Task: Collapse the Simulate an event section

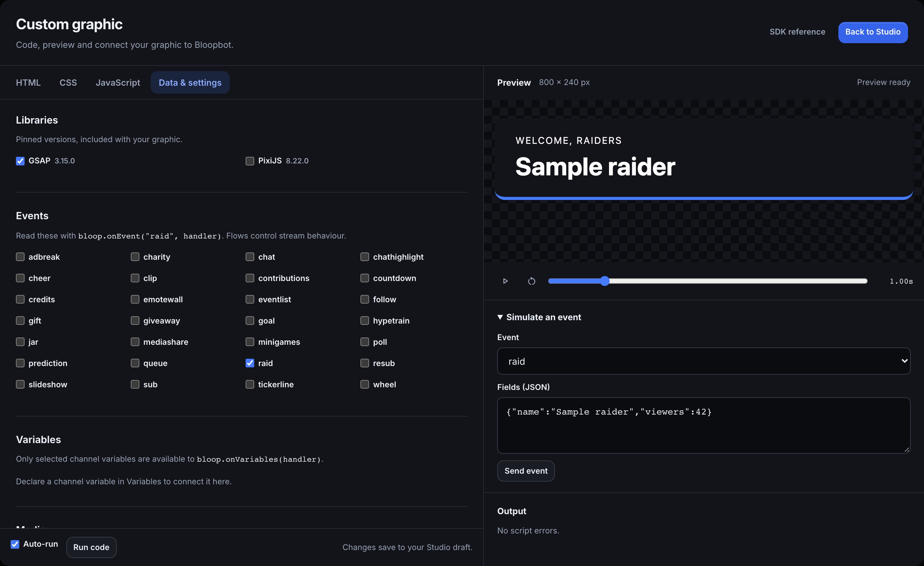Action: pos(539,317)
